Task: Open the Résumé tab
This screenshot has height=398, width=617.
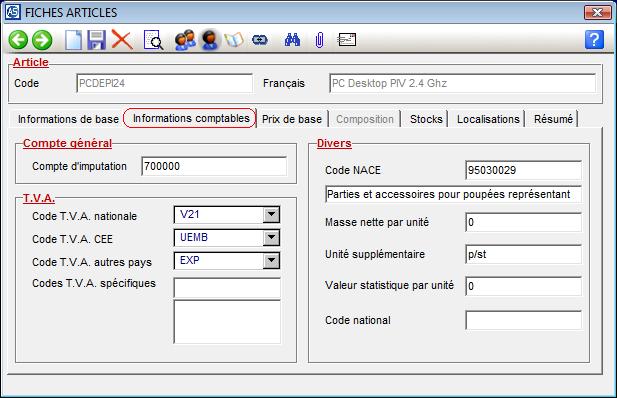Action: pos(553,119)
